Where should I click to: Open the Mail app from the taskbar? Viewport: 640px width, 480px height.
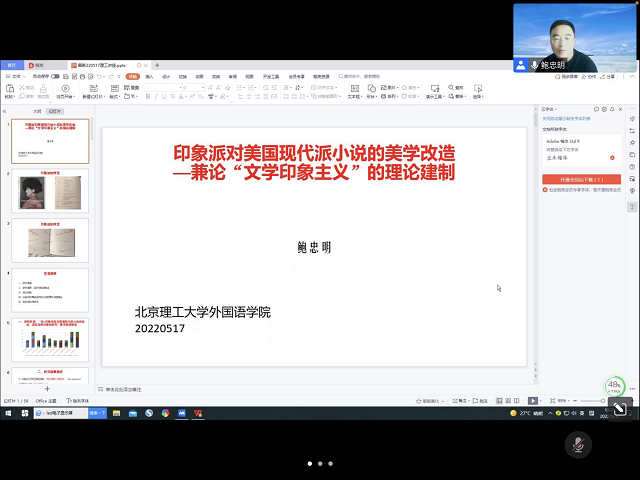(133, 413)
